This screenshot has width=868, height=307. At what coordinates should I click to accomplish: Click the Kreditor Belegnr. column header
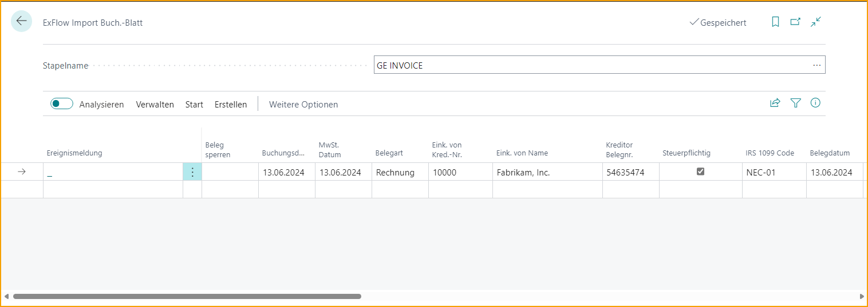tap(620, 150)
